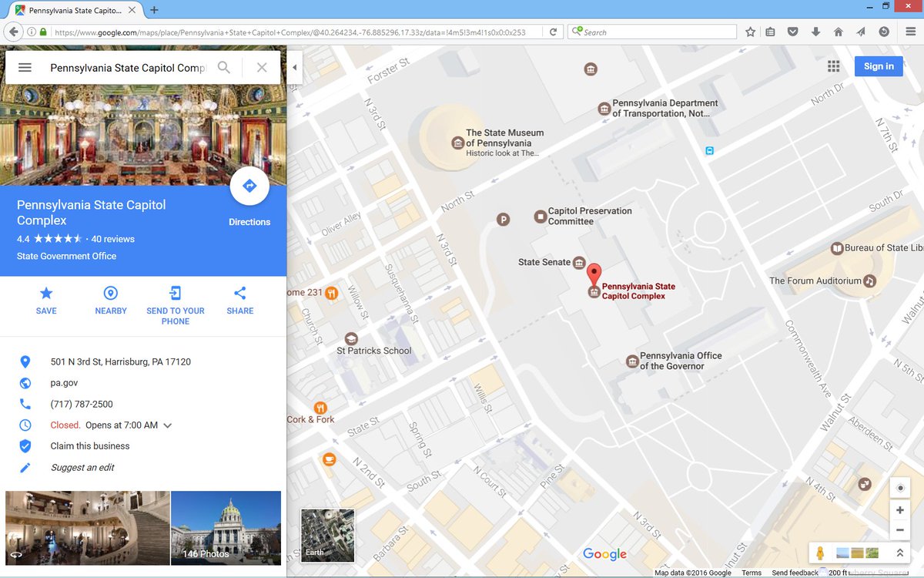Click St Patricks School marker
This screenshot has height=578, width=924.
click(351, 338)
